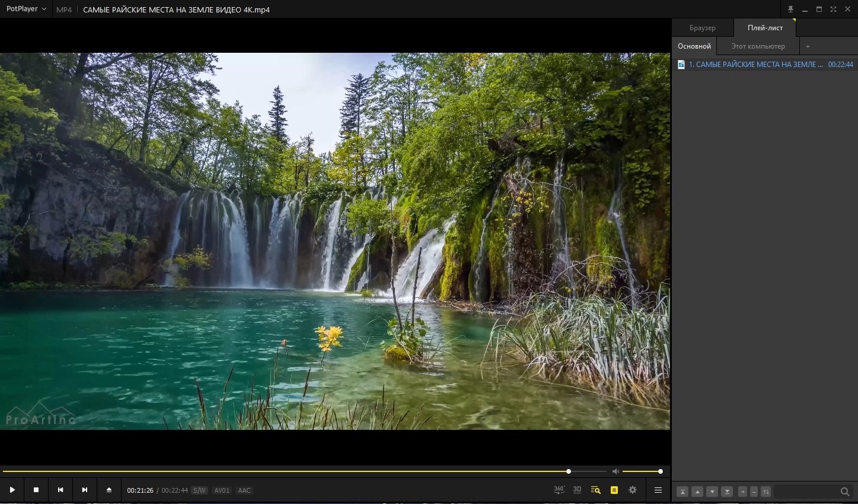Open settings via the gear icon

tap(633, 490)
